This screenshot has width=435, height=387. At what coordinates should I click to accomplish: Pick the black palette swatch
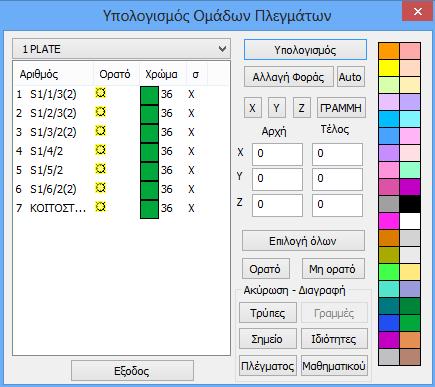pyautogui.click(x=410, y=204)
